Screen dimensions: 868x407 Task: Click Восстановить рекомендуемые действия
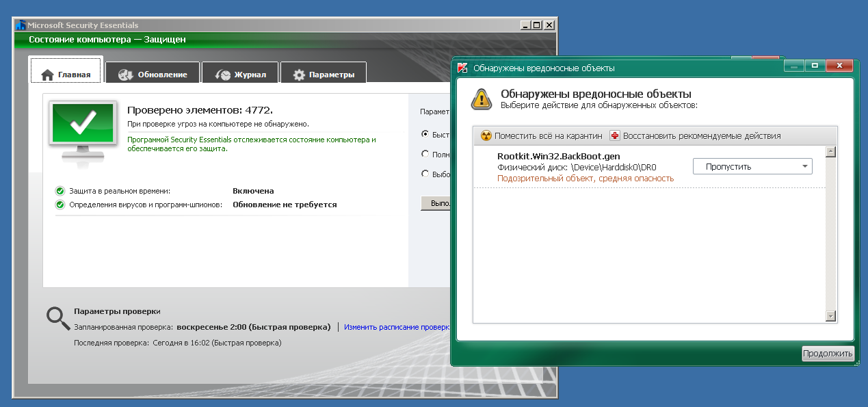[x=696, y=135]
